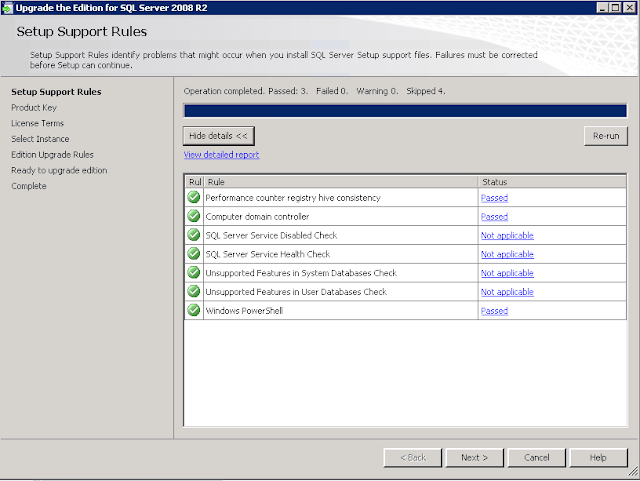Open Not applicable status for System Databases Check
Image resolution: width=640 pixels, height=481 pixels.
[507, 273]
